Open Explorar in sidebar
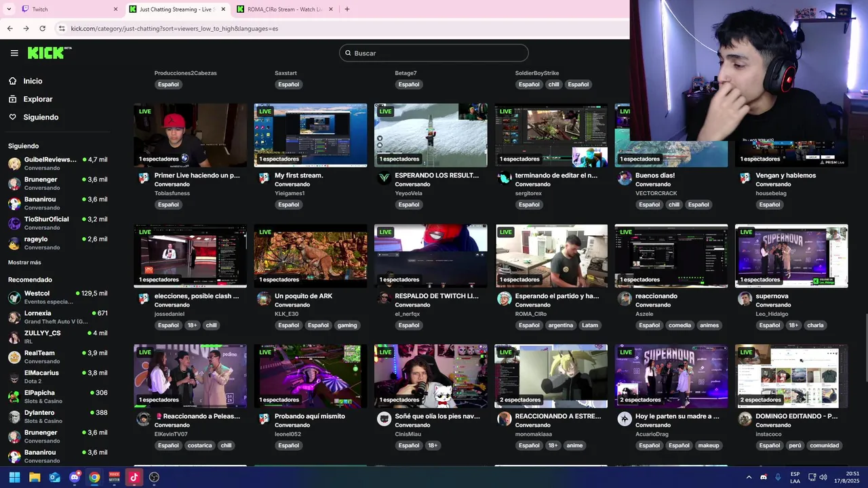868x488 pixels. (x=37, y=99)
